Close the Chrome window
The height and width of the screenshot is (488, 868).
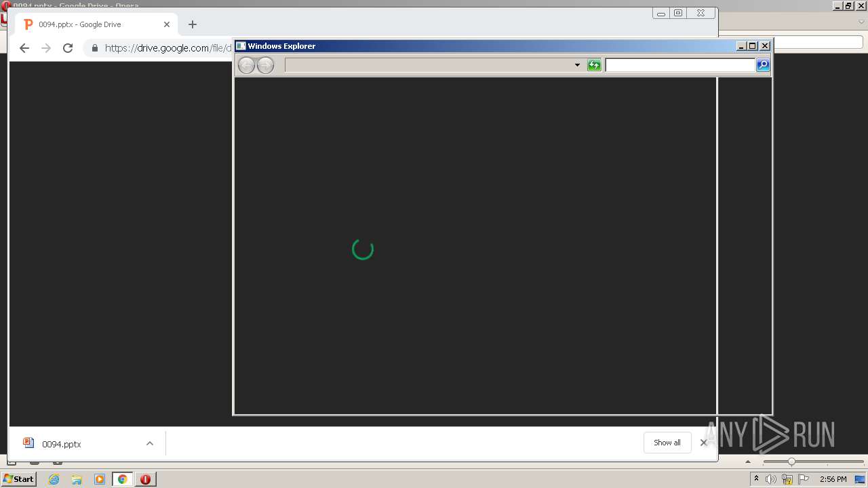click(701, 13)
